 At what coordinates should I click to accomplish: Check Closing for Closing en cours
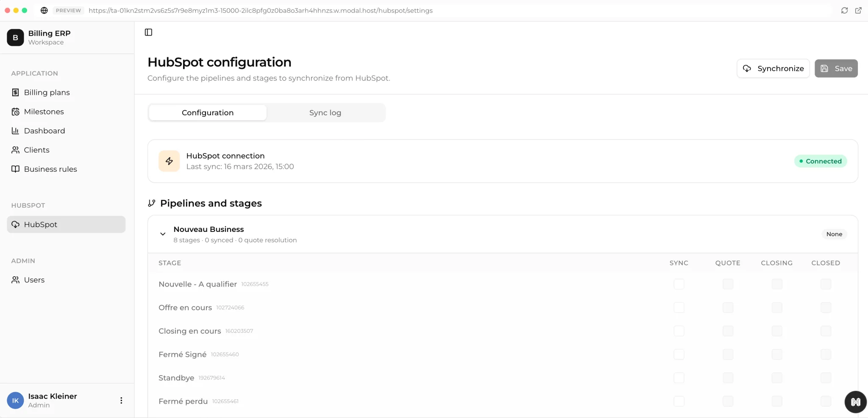pos(777,331)
